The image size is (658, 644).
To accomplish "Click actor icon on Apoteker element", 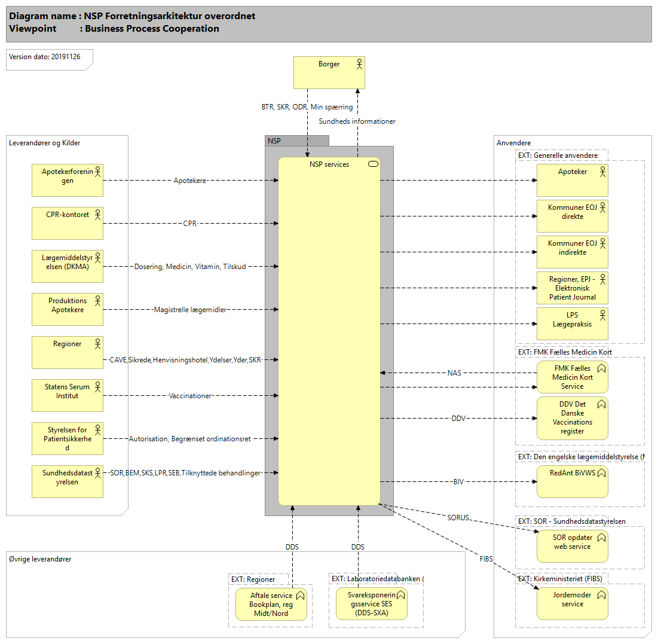I will [x=602, y=171].
